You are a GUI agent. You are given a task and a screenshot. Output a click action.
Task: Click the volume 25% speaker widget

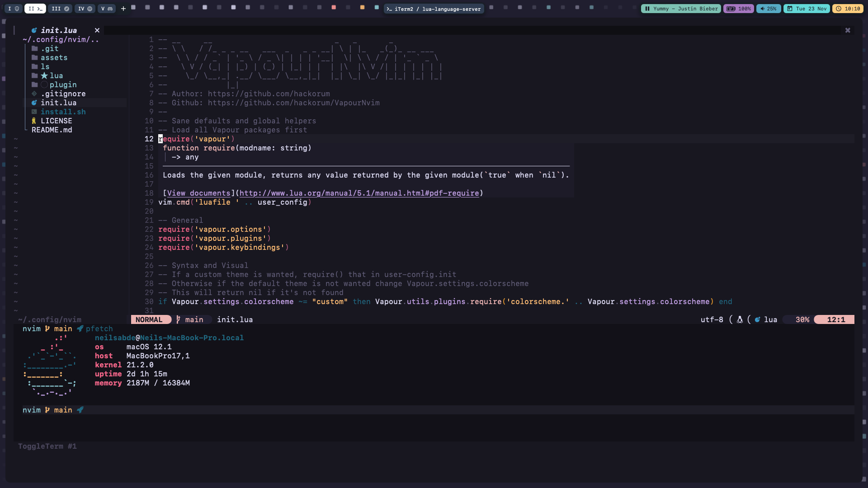coord(768,9)
